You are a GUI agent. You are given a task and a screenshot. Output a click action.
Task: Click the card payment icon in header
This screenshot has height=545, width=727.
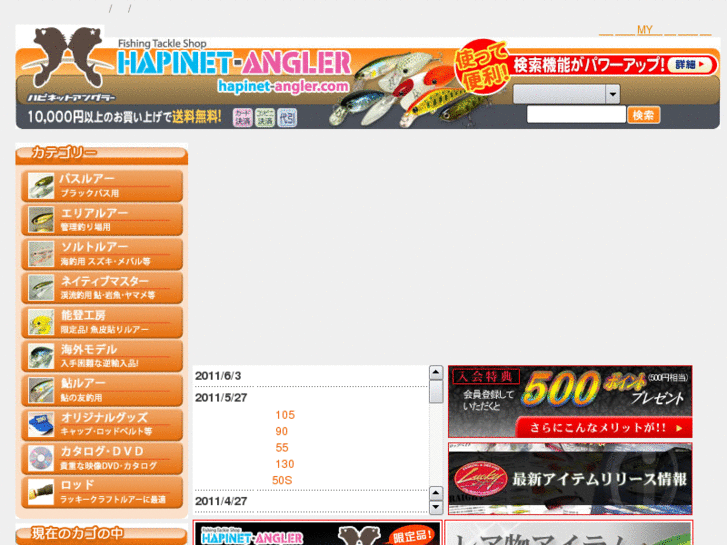click(242, 117)
